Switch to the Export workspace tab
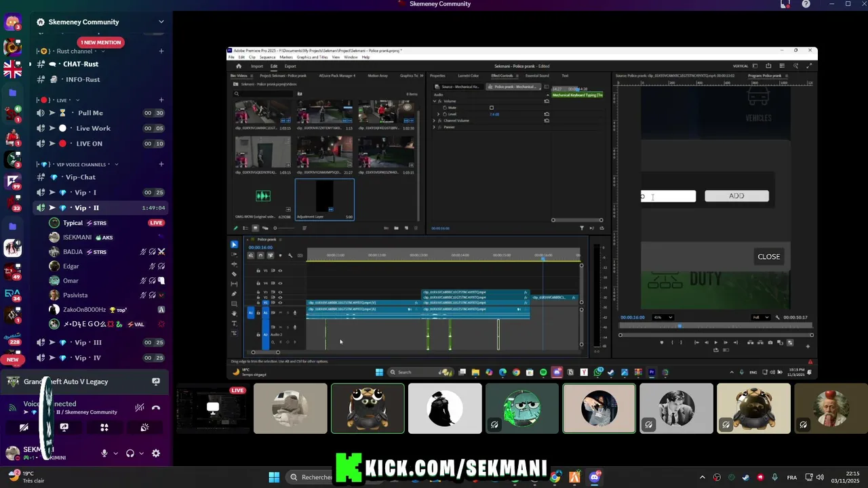Image resolution: width=868 pixels, height=488 pixels. tap(290, 66)
